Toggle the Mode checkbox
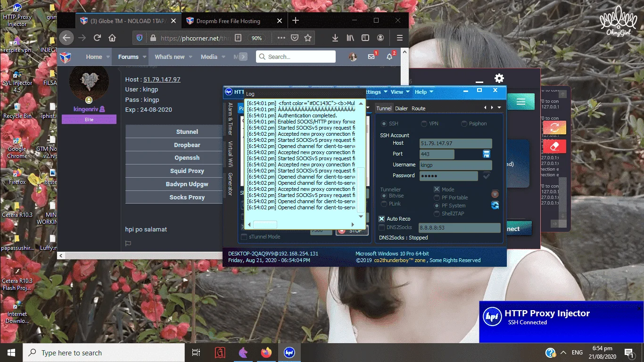Viewport: 644px width, 362px height. click(x=437, y=189)
